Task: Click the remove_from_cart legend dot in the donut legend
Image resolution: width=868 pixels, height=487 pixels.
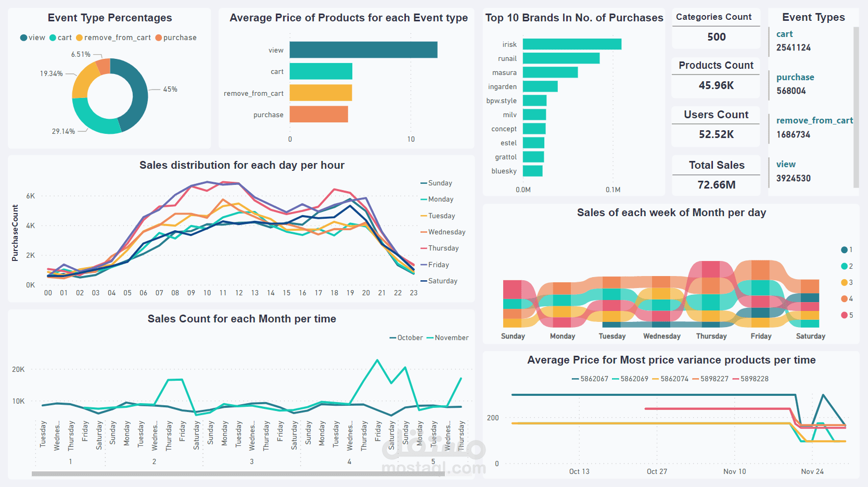Action: click(x=79, y=38)
